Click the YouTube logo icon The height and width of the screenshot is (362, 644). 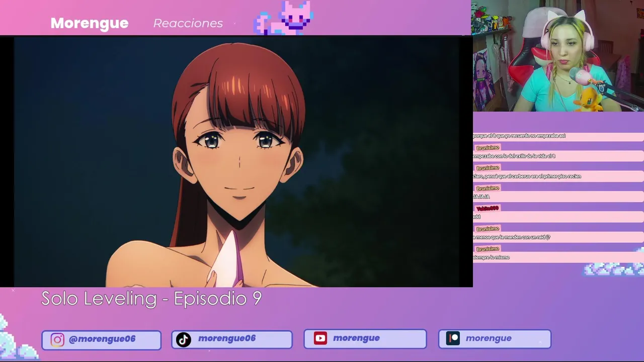pos(320,338)
